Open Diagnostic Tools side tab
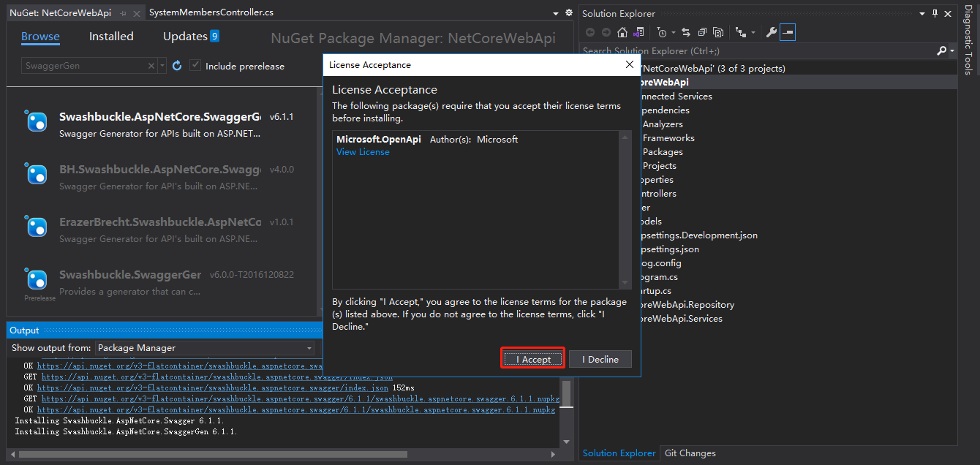Viewport: 980px width, 465px height. pyautogui.click(x=968, y=41)
